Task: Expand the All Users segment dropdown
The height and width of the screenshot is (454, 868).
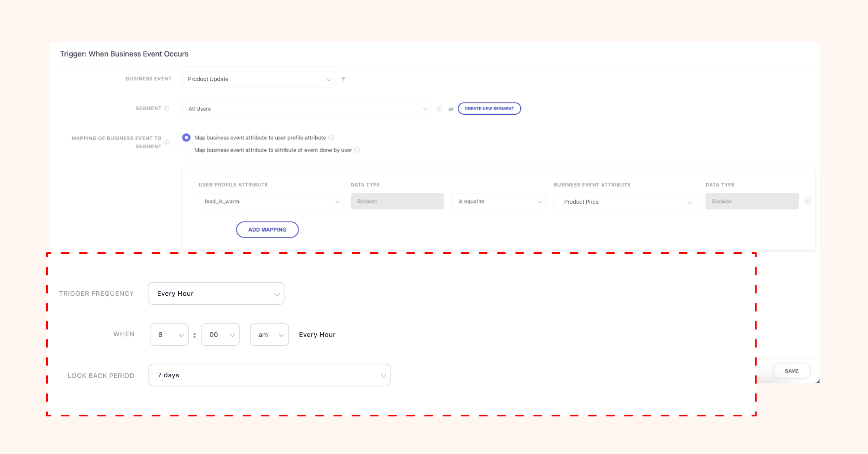Action: point(306,109)
